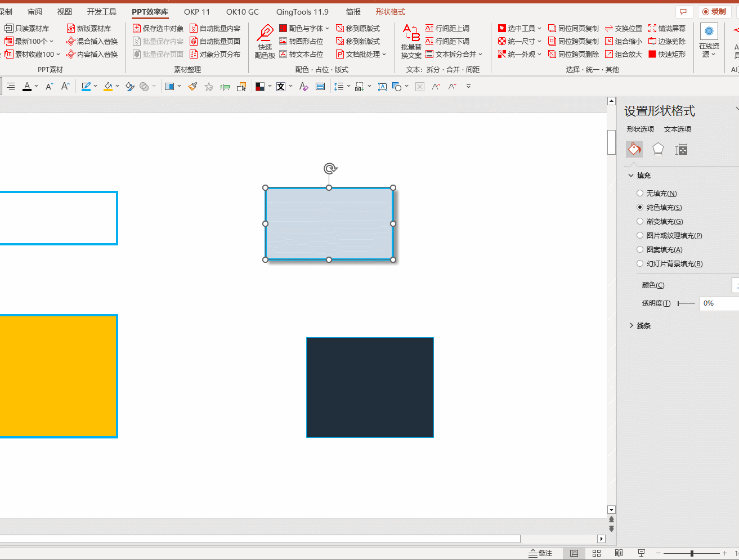Switch to 文本选项 text options tab
The width and height of the screenshot is (739, 560).
tap(678, 129)
